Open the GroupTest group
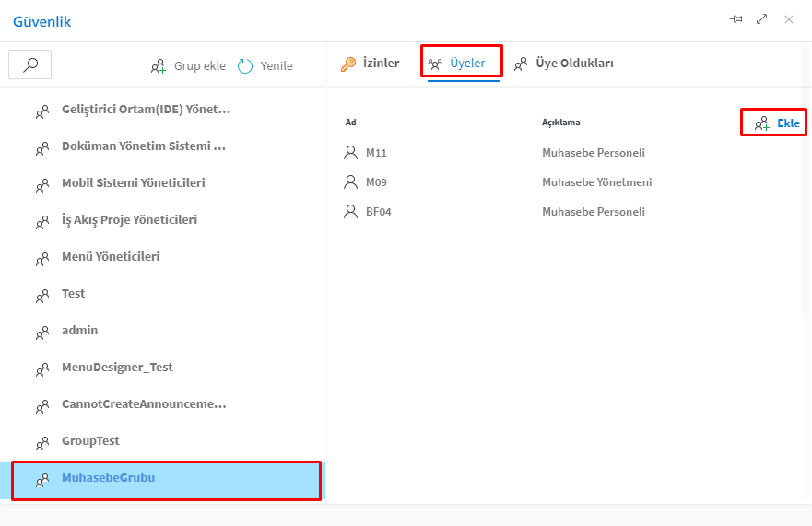812x526 pixels. pyautogui.click(x=90, y=441)
